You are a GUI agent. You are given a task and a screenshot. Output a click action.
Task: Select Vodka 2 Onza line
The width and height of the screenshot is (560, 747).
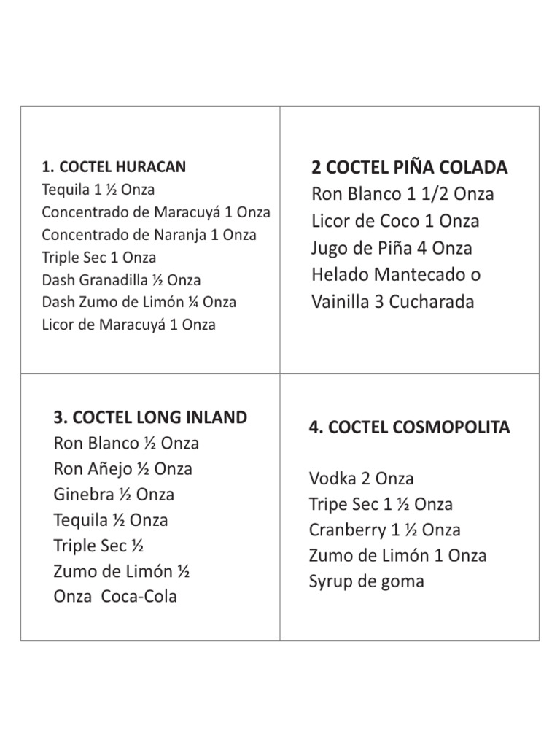[x=362, y=479]
